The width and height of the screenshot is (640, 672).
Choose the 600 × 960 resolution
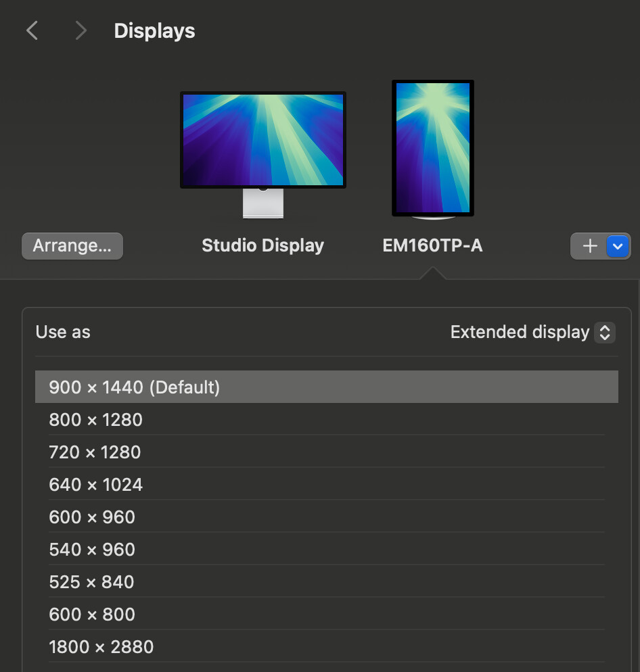click(x=327, y=517)
